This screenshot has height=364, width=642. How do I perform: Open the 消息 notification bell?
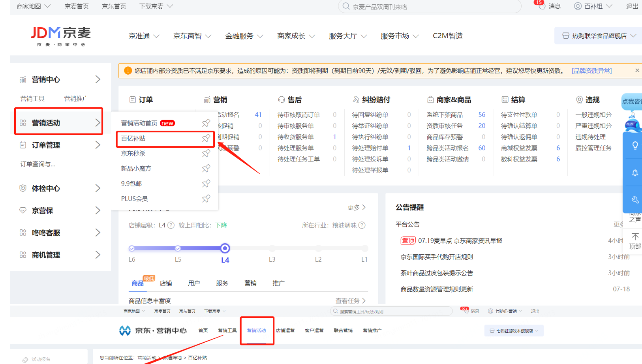[542, 6]
